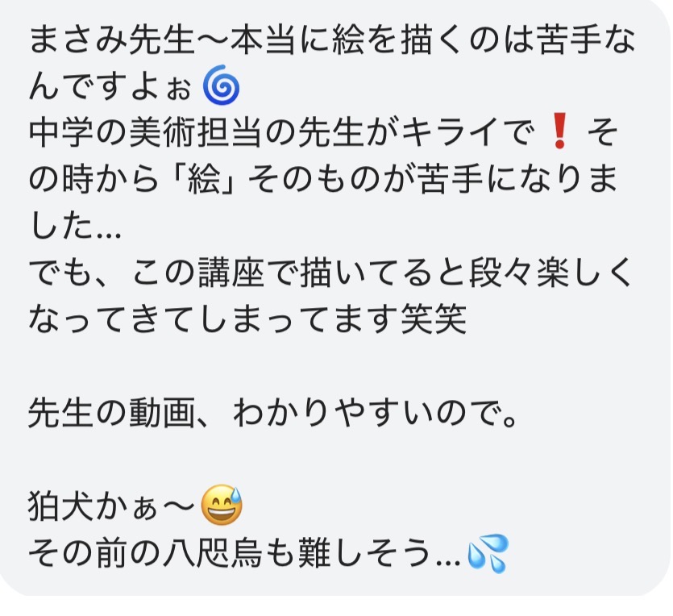The image size is (673, 616).
Task: Select the text なってきてしまってます
Action: 213,319
